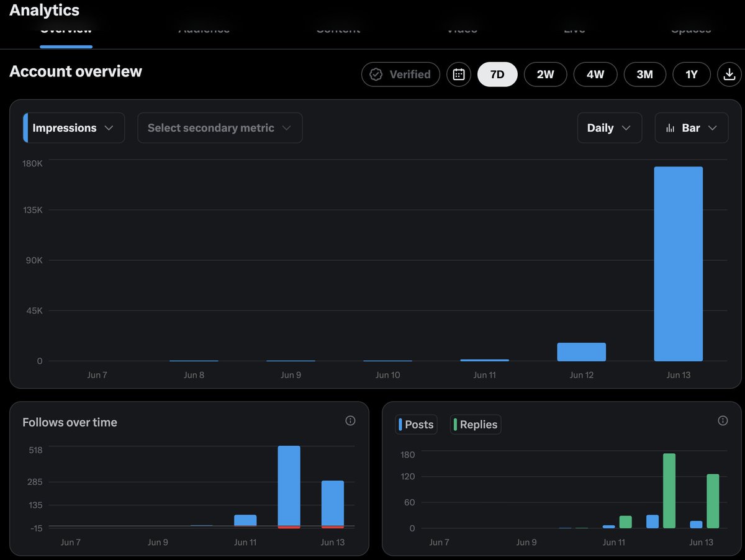Click the -15 label on follows chart
The height and width of the screenshot is (560, 745).
pos(35,528)
